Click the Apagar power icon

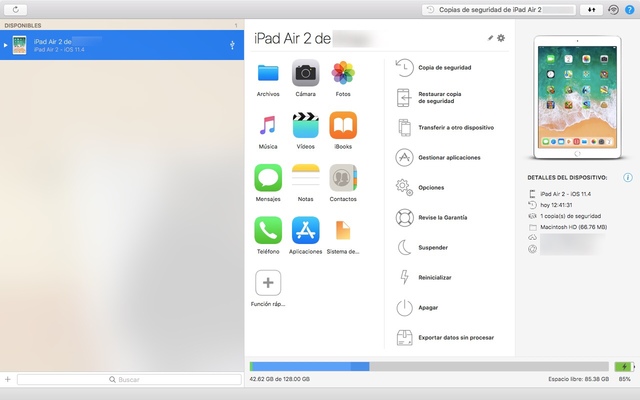point(404,308)
